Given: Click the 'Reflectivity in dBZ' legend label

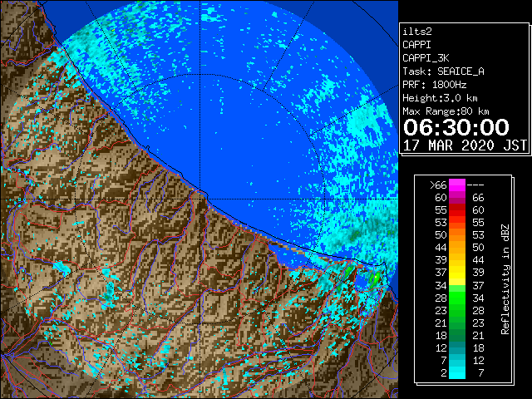Looking at the screenshot, I should 505,279.
